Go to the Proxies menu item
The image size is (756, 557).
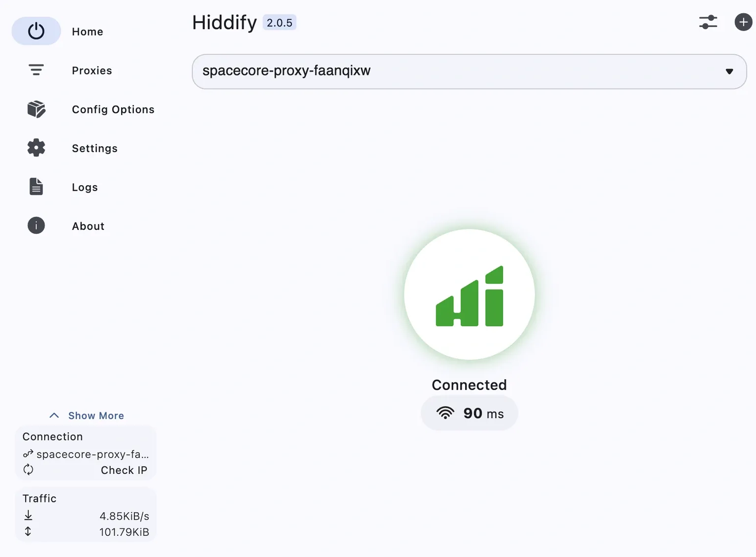tap(92, 70)
